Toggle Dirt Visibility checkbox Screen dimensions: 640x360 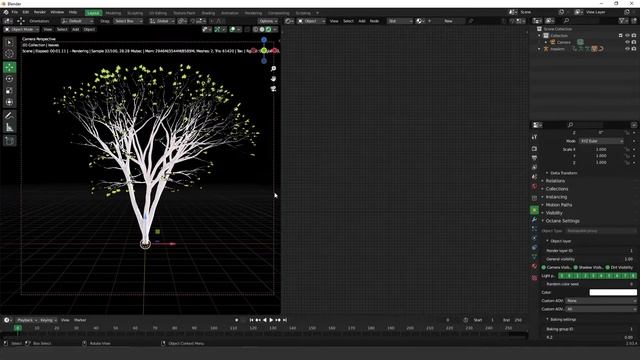click(x=607, y=267)
